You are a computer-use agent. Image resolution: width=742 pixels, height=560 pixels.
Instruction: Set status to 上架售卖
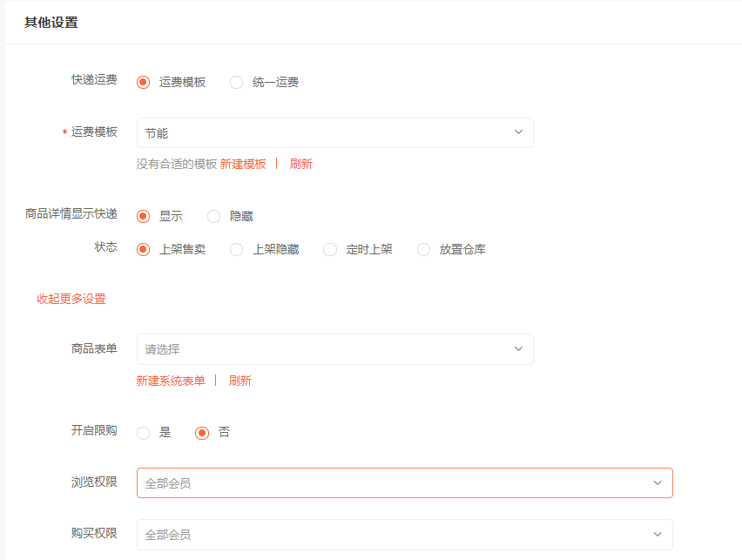click(x=144, y=250)
